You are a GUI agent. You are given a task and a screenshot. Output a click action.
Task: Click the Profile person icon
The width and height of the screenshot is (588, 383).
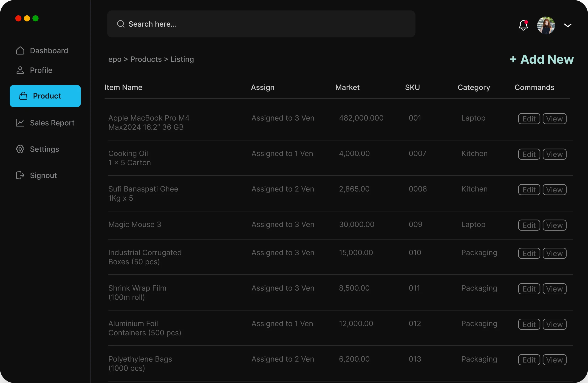tap(20, 70)
